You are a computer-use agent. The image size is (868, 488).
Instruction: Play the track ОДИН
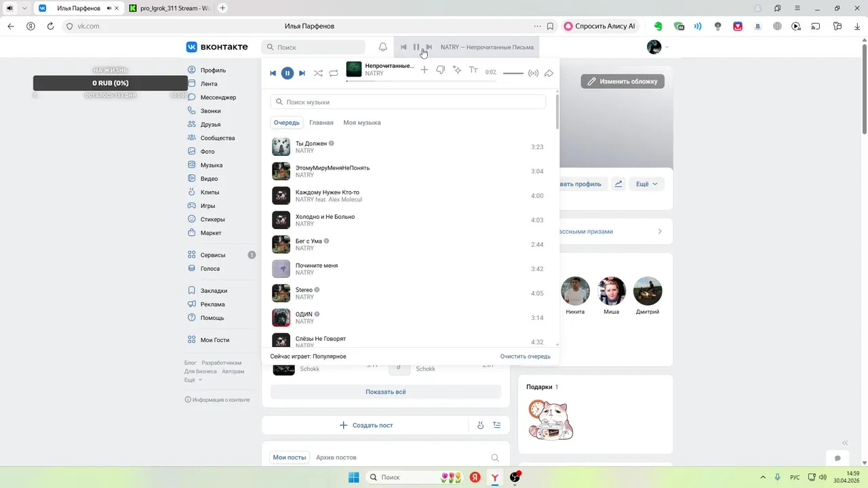coord(410,318)
